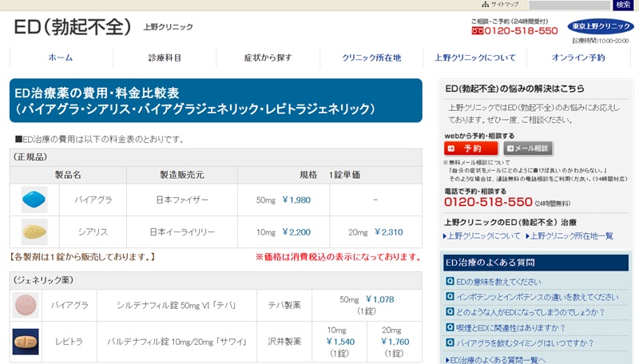This screenshot has height=364, width=639.
Task: Open the 診療科目 menu item
Action: tap(165, 57)
